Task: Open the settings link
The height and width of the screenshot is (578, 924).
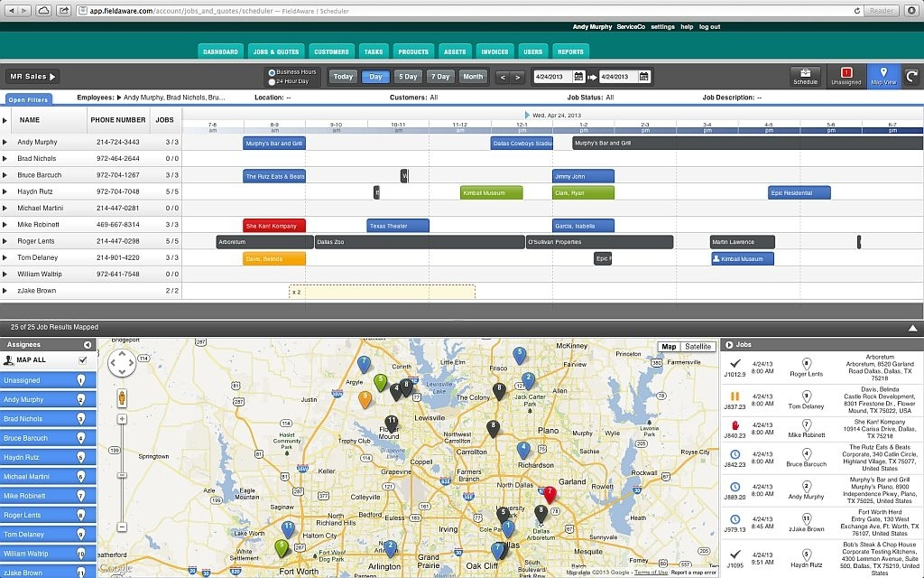Action: [662, 26]
